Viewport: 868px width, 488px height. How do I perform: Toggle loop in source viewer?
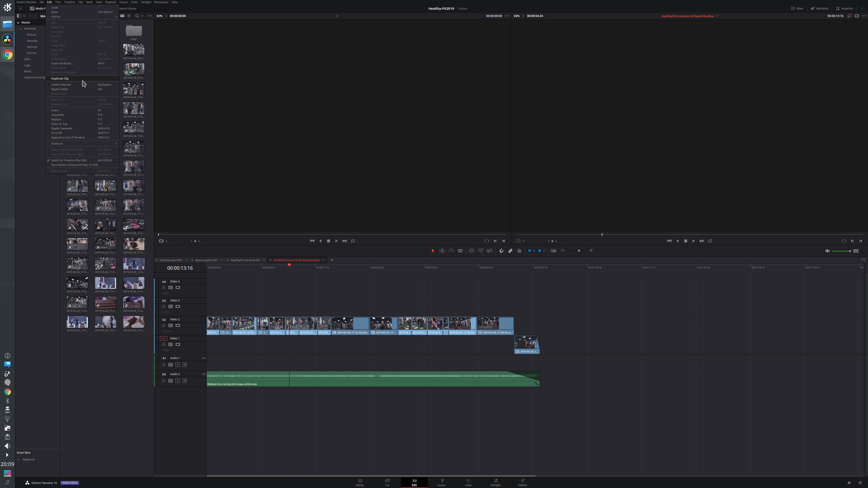pyautogui.click(x=353, y=241)
